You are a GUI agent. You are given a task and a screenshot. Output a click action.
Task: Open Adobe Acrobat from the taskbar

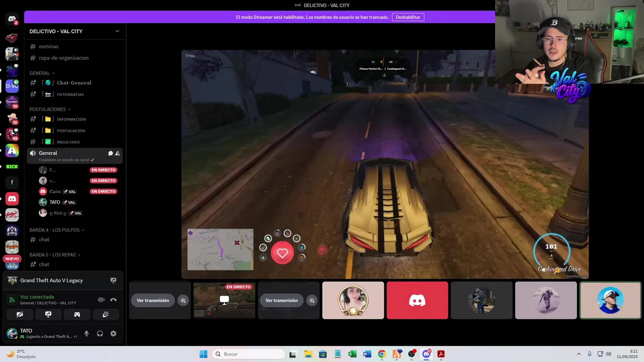(441, 354)
